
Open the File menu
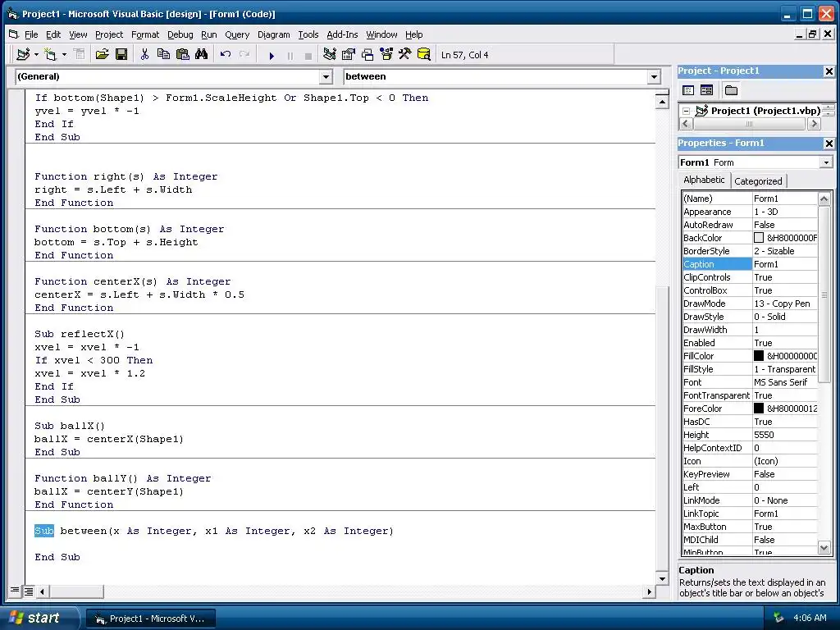[x=31, y=34]
